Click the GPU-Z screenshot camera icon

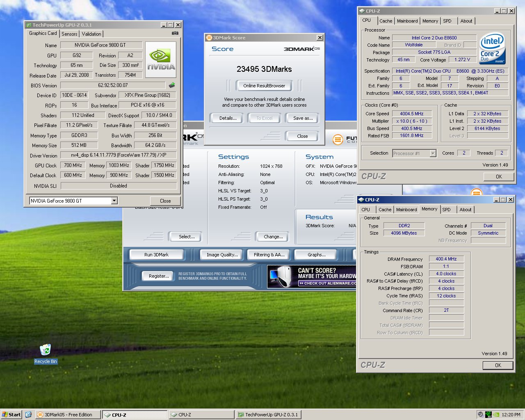pyautogui.click(x=175, y=33)
